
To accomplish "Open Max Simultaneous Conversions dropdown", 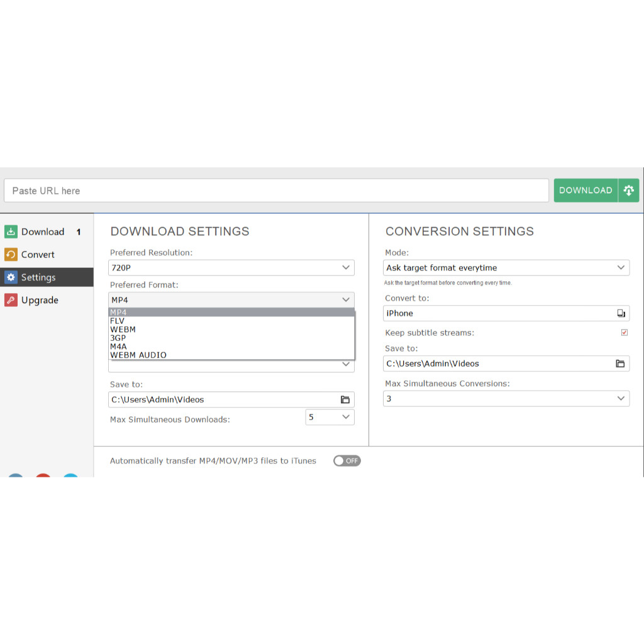I will 506,399.
